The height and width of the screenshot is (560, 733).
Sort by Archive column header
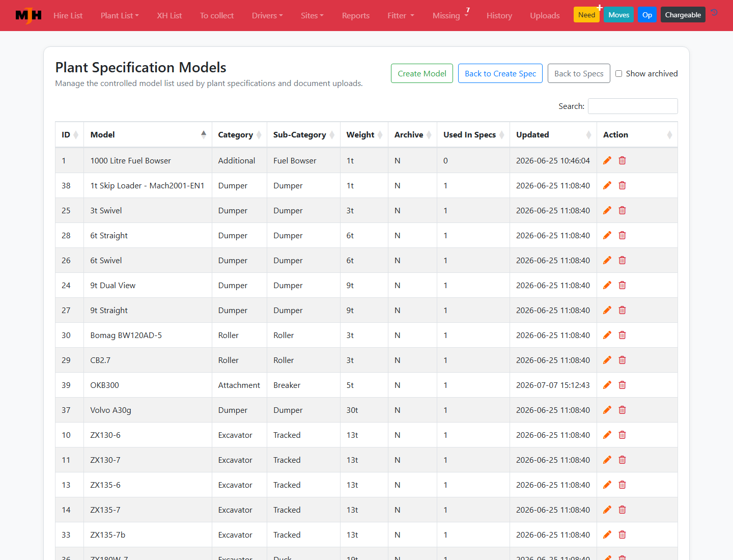(412, 135)
